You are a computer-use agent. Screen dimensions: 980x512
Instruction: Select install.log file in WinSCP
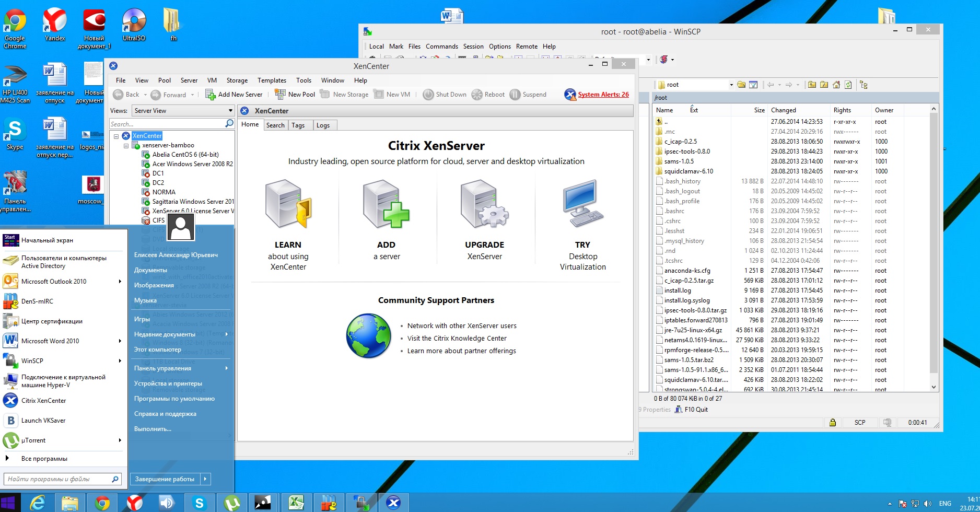[678, 290]
